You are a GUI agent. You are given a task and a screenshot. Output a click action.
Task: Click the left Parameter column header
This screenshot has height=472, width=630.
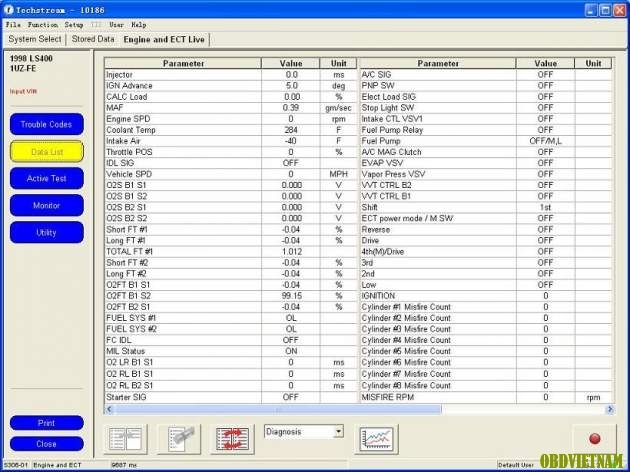[183, 63]
